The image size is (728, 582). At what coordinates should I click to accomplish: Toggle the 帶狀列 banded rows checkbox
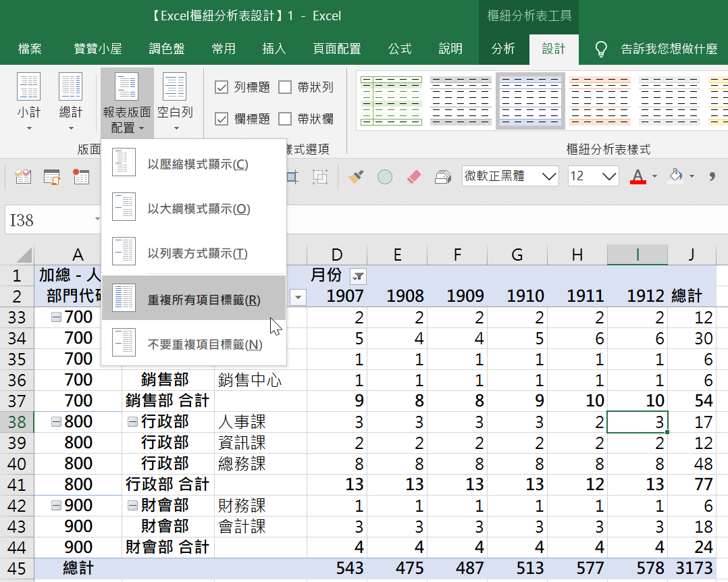tap(284, 87)
